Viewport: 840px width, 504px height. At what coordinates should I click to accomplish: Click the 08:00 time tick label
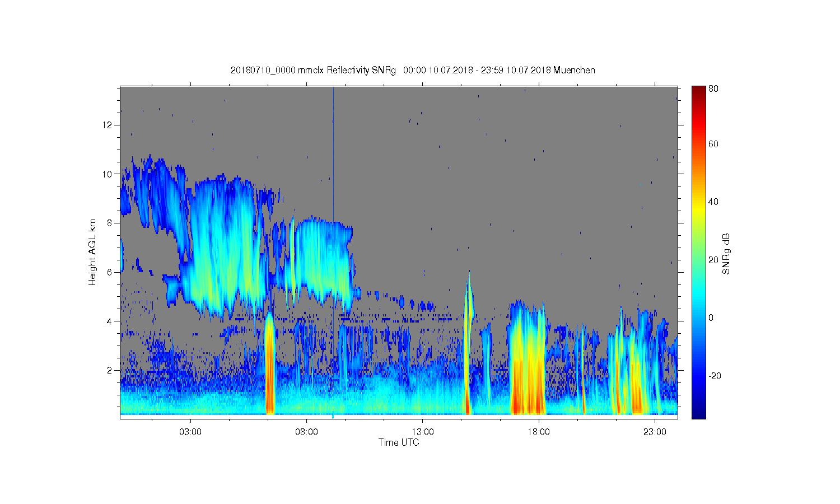[x=307, y=432]
